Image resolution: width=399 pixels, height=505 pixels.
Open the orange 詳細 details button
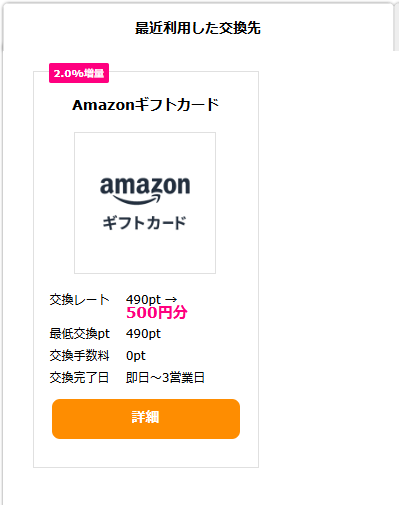146,419
